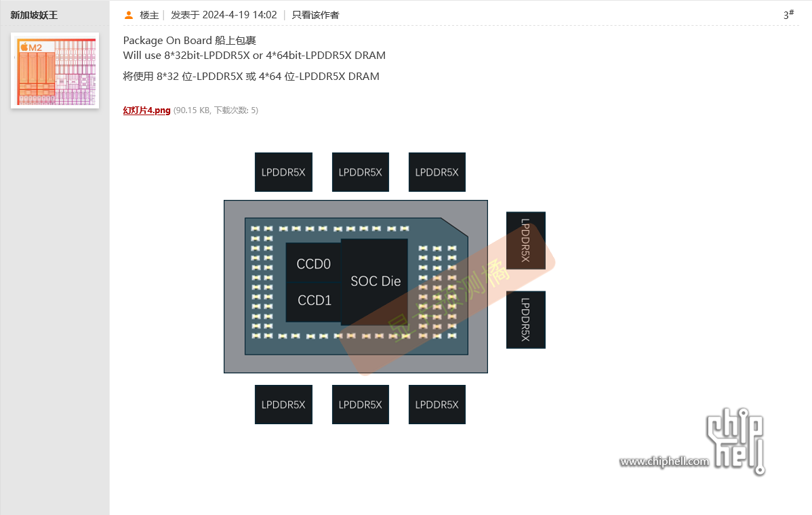Viewport: 812px width, 515px height.
Task: Click the bottom-left LPDDR5X chip
Action: [x=283, y=405]
